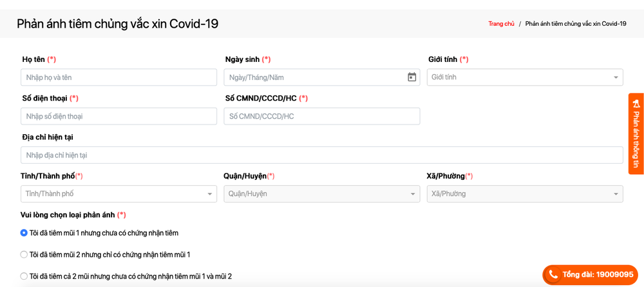Select 'Tôi đã tiêm mũi 1 nhưng chưa có chứng nhận tiêm'

click(24, 233)
